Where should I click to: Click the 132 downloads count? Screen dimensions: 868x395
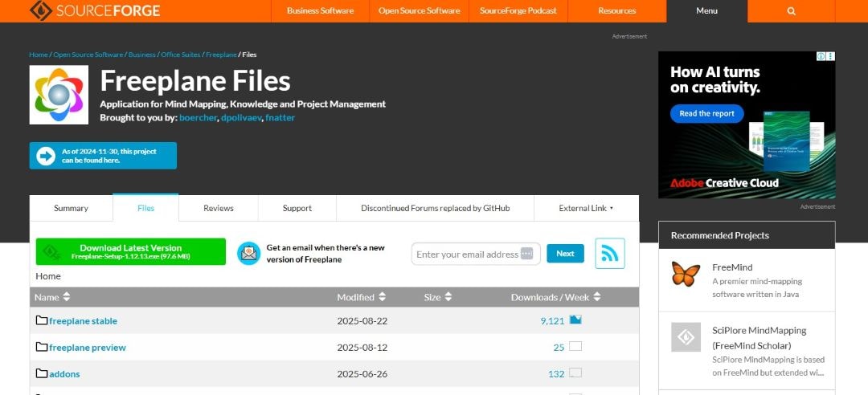(x=556, y=374)
